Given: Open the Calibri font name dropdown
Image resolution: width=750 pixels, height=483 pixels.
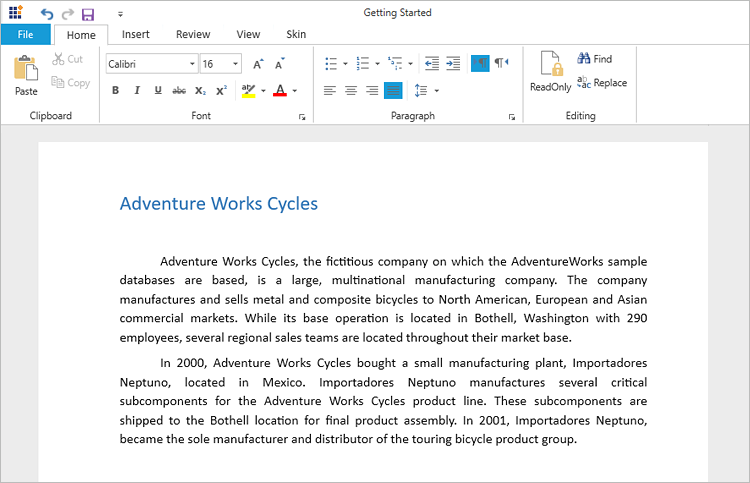Looking at the screenshot, I should click(x=192, y=64).
